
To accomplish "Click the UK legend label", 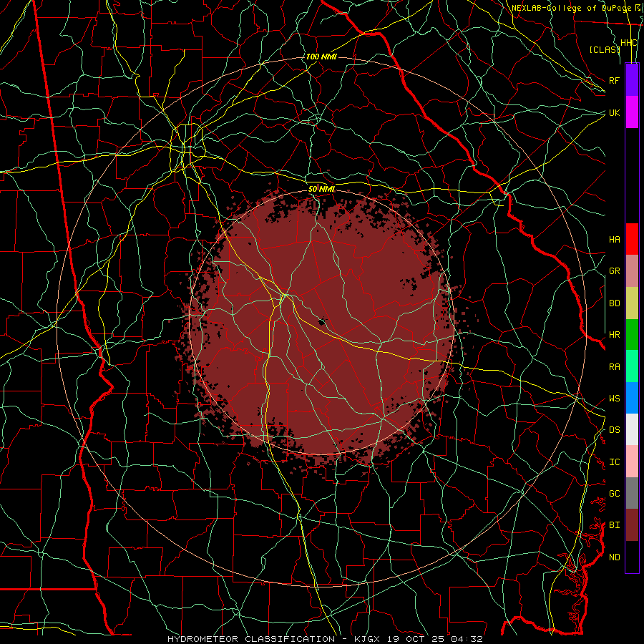I will (x=614, y=112).
